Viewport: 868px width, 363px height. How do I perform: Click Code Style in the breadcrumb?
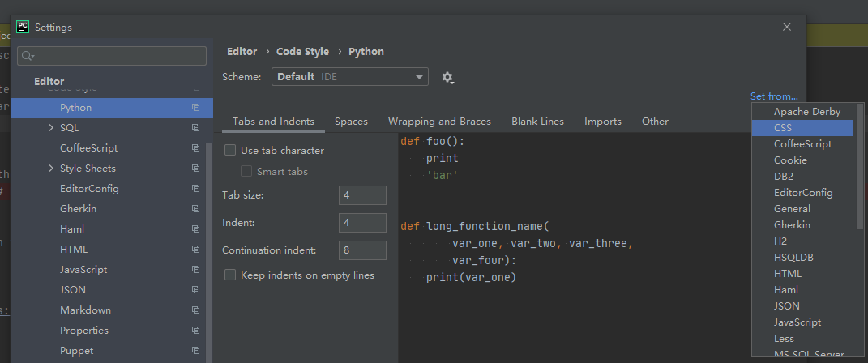[303, 52]
